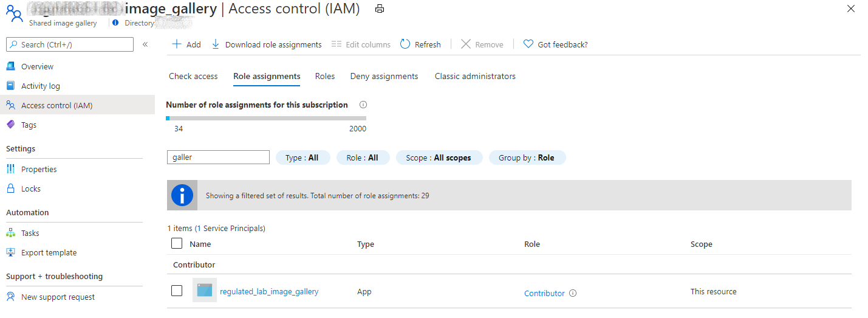The height and width of the screenshot is (318, 868).
Task: Sort by the Type column header
Action: tap(366, 244)
